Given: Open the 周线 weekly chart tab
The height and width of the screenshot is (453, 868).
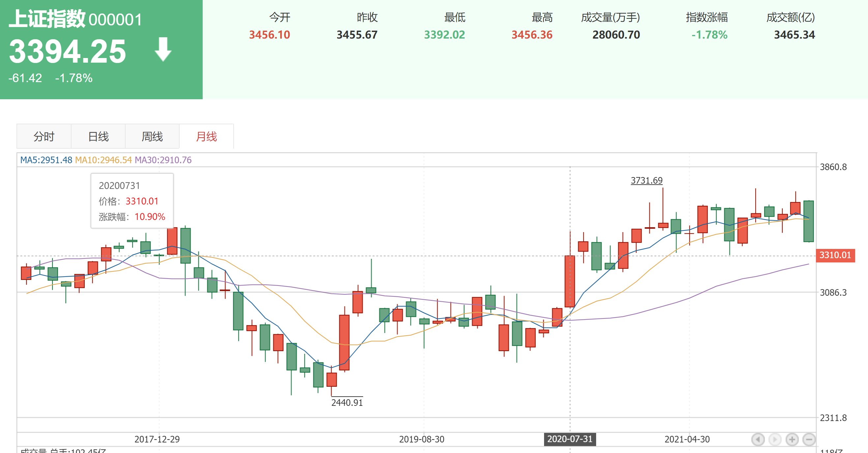Looking at the screenshot, I should (152, 136).
